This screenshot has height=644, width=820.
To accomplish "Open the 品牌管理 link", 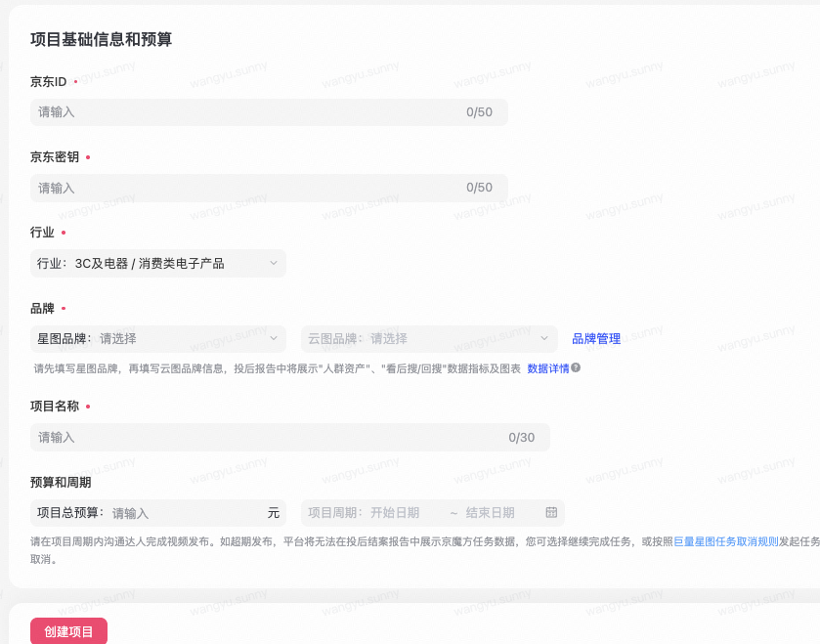I will tap(596, 339).
